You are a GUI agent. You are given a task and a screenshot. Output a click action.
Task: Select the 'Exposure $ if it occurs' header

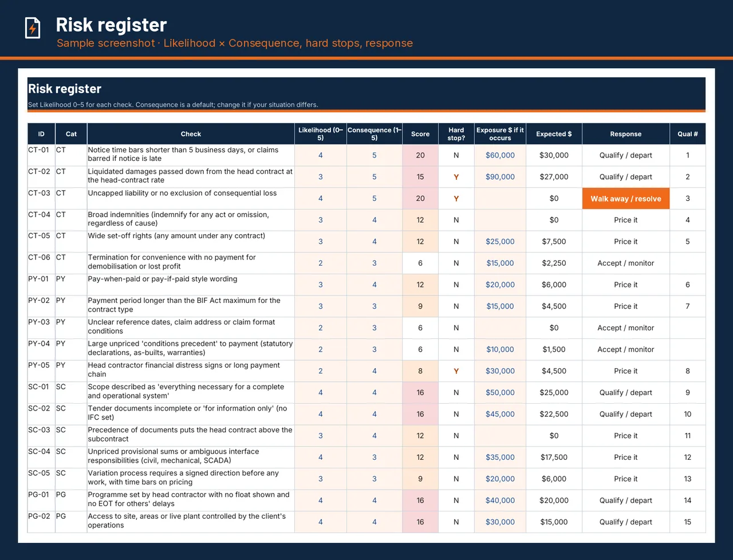(500, 134)
